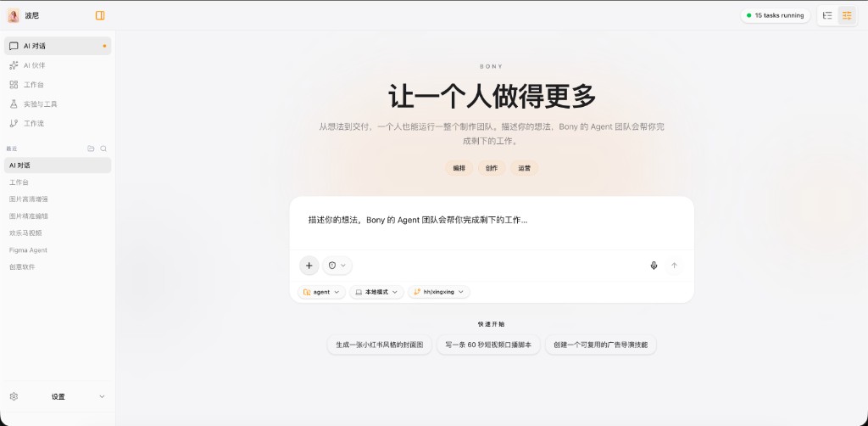
Task: Click the BONY label above the headline
Action: click(x=492, y=66)
